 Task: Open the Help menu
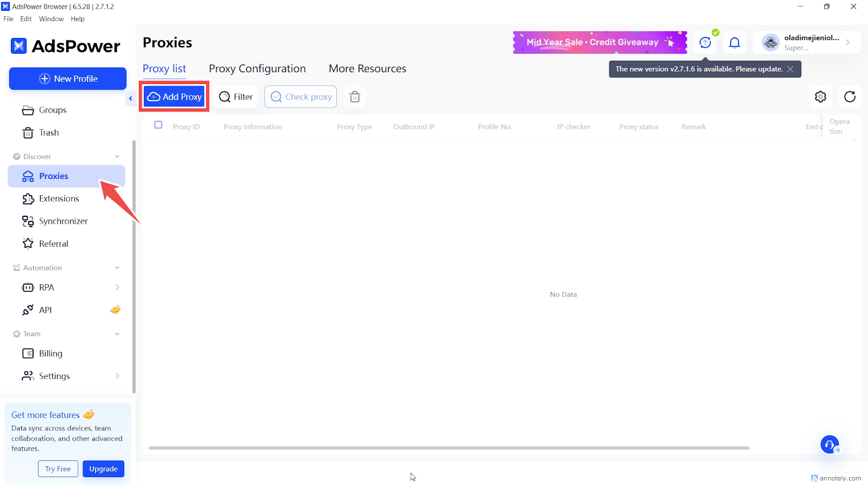point(78,19)
